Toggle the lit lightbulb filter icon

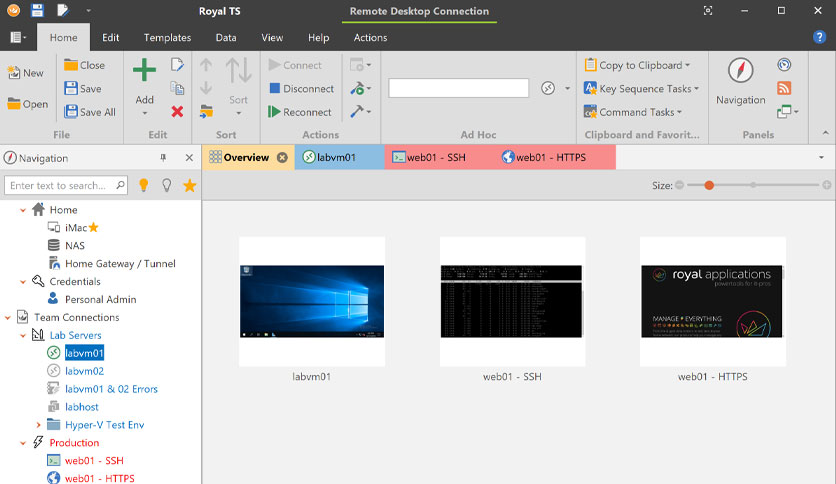(143, 185)
